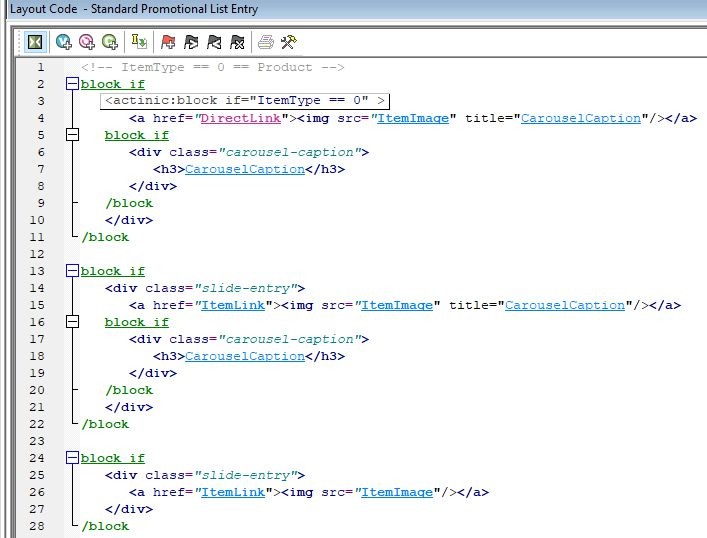Collapse the nested block on line 5

[x=72, y=135]
